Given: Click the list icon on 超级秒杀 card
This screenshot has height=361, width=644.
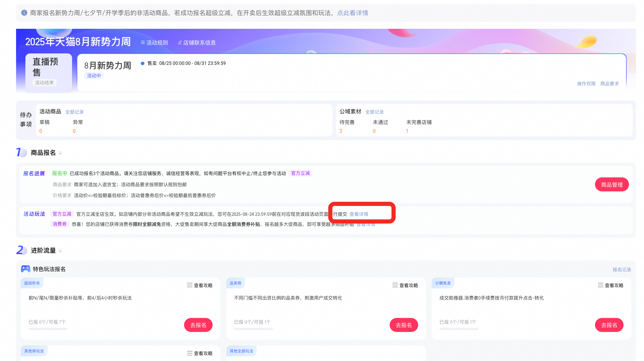Looking at the screenshot, I should tap(190, 285).
